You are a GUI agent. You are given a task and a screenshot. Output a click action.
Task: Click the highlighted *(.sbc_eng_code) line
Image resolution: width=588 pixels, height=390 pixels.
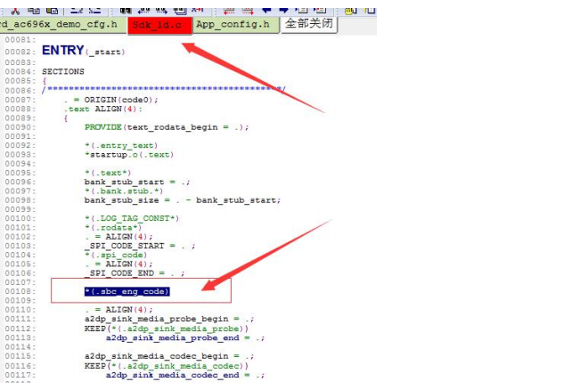point(127,291)
